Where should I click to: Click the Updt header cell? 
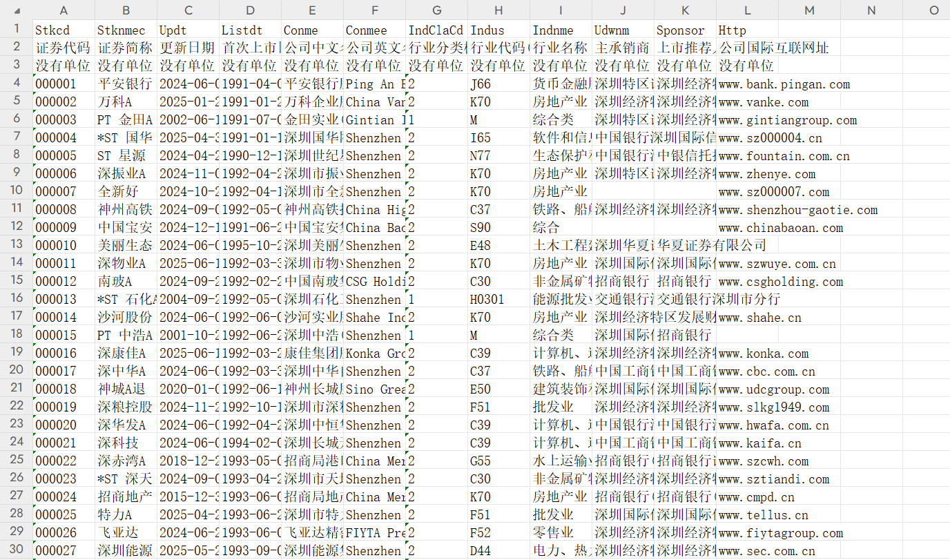tap(188, 30)
